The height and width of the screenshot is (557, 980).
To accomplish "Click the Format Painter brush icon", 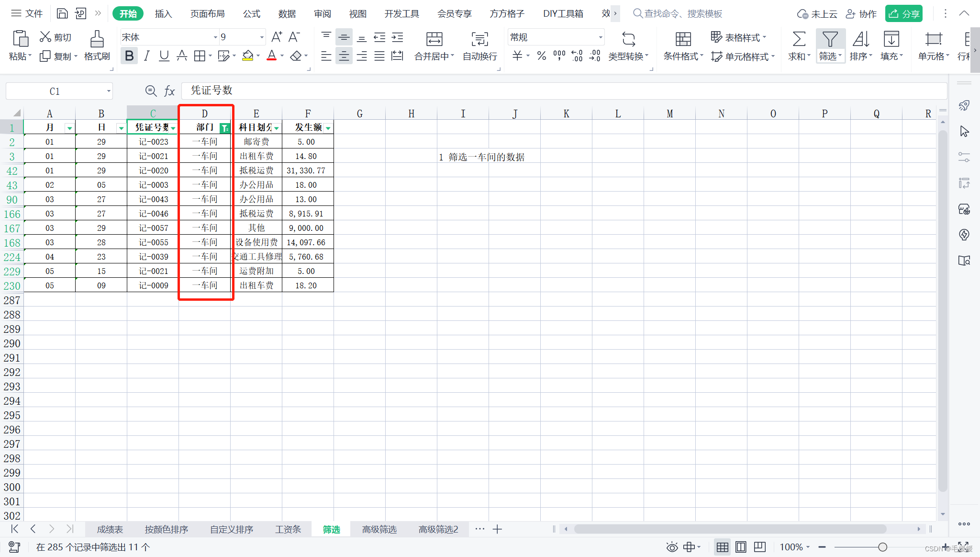I will tap(97, 39).
